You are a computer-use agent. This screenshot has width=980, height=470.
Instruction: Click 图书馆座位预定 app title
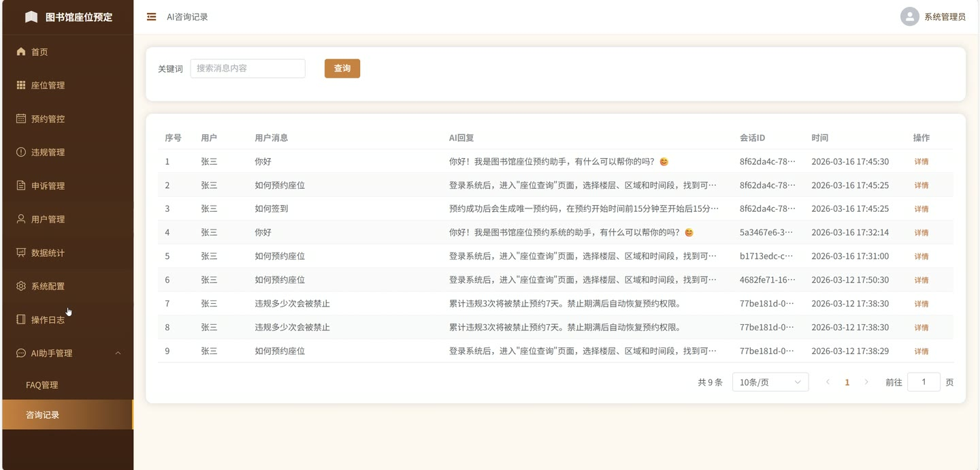[79, 17]
